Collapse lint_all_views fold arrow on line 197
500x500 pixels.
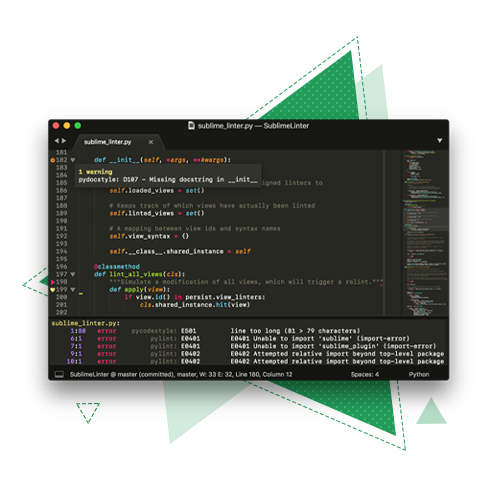[x=73, y=274]
